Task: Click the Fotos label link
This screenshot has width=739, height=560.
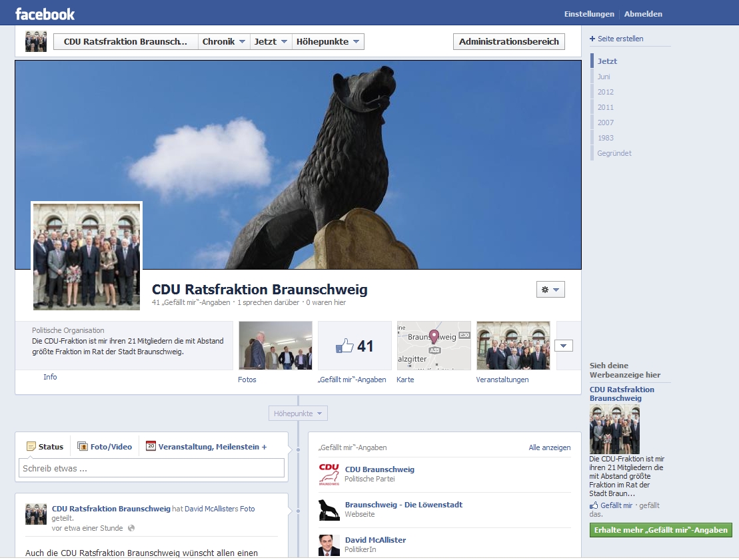Action: (x=247, y=380)
